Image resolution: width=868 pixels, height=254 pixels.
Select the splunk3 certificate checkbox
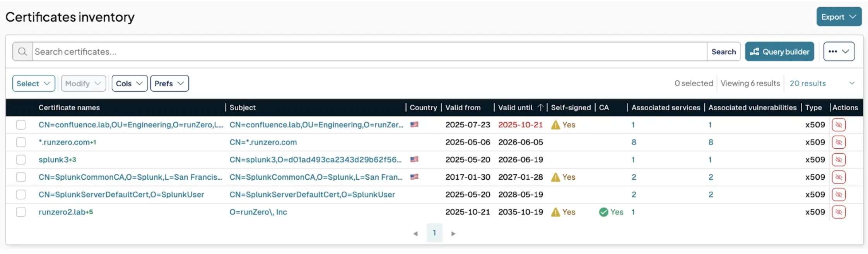(21, 160)
